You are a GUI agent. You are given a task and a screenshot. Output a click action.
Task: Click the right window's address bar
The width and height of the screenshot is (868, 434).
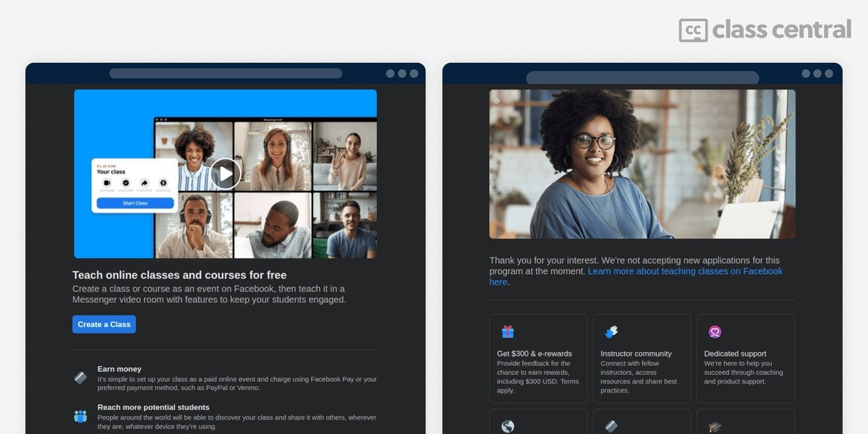pos(642,77)
